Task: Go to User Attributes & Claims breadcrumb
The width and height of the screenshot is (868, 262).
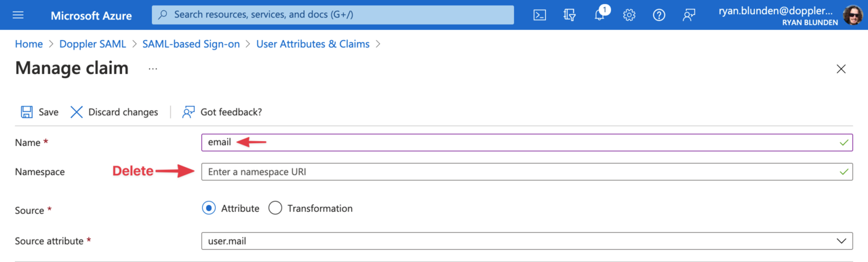Action: (313, 44)
